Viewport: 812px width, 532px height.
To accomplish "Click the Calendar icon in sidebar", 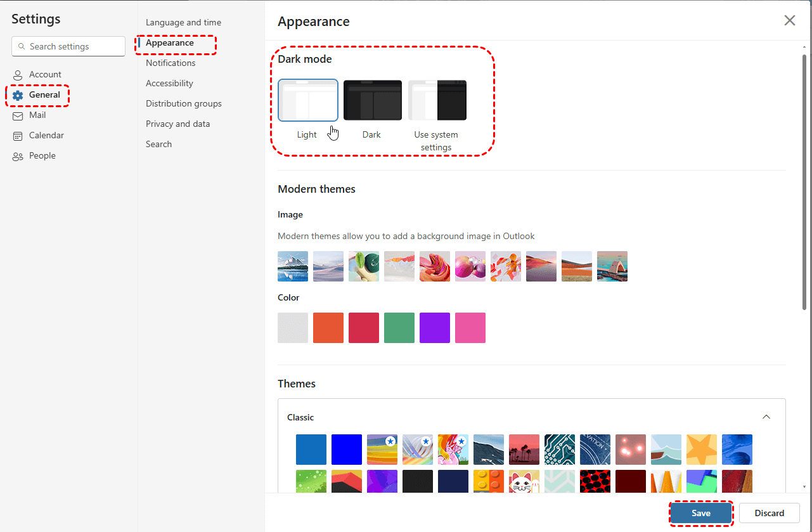I will click(18, 136).
